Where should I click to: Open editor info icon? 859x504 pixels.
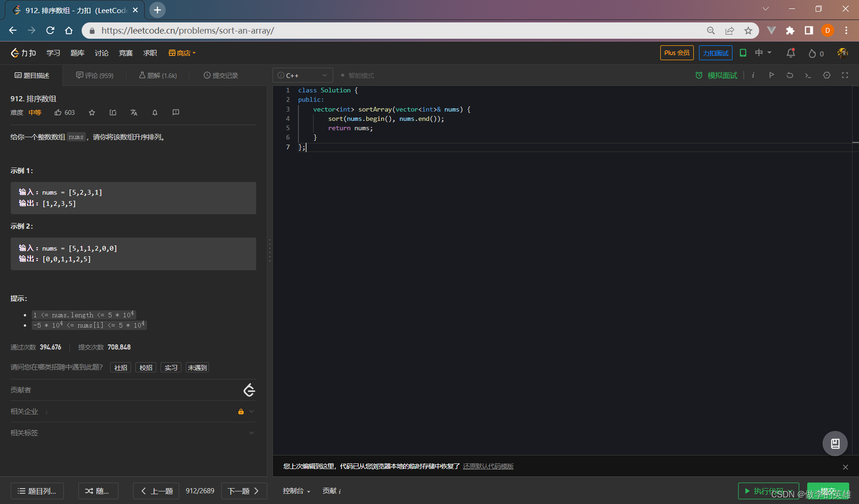pos(753,75)
